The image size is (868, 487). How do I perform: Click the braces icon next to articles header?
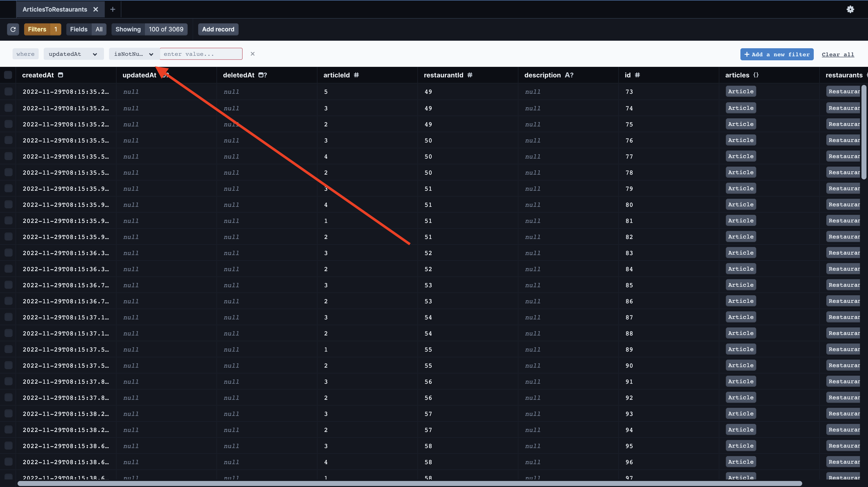point(755,75)
